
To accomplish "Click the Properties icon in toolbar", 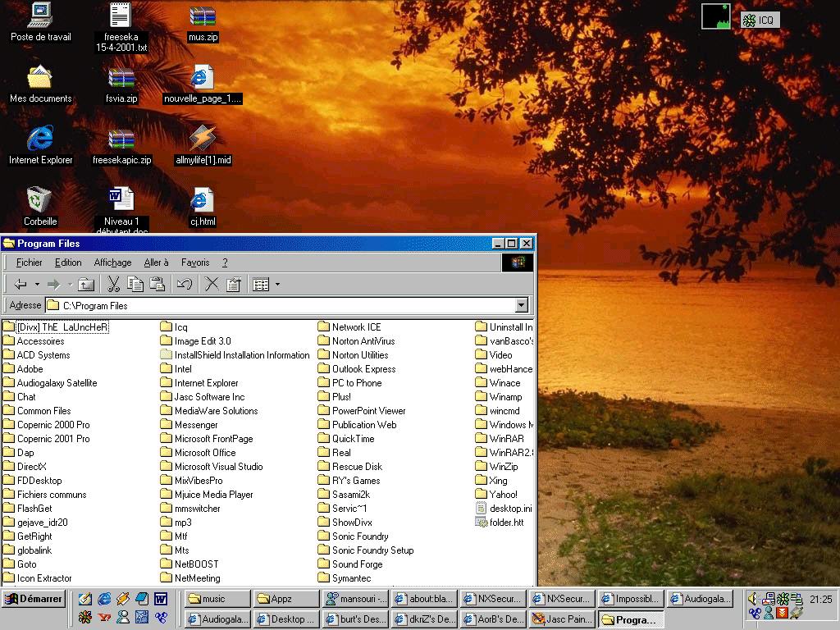I will pyautogui.click(x=233, y=285).
